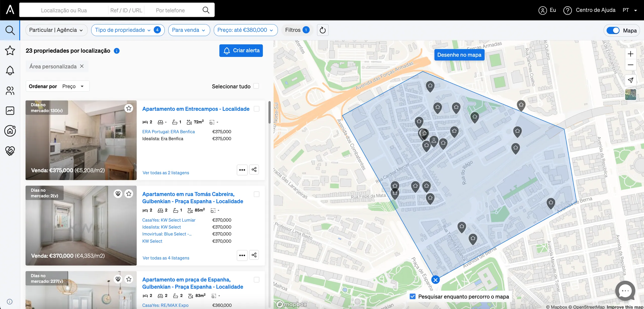644x309 pixels.
Task: Open the Ordenar por Preço dropdown
Action: [x=58, y=86]
